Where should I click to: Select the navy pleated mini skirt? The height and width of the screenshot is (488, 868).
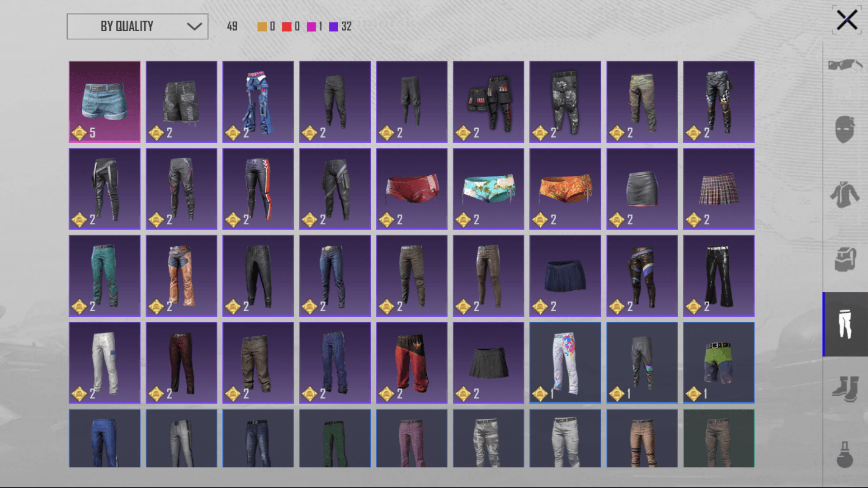[565, 276]
